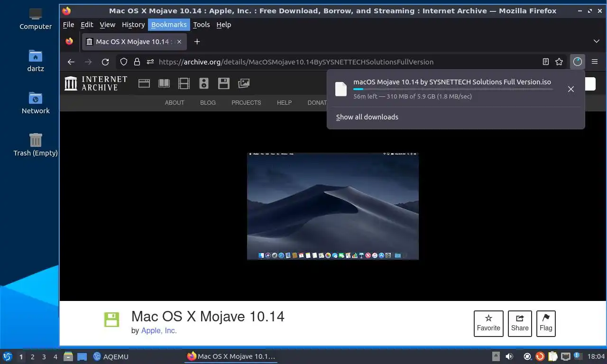This screenshot has height=364, width=607.
Task: Open the tracking protection shield
Action: click(124, 62)
